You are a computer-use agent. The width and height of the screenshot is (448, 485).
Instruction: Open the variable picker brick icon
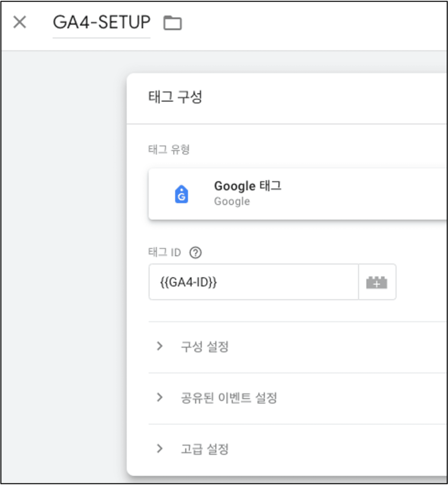(376, 282)
